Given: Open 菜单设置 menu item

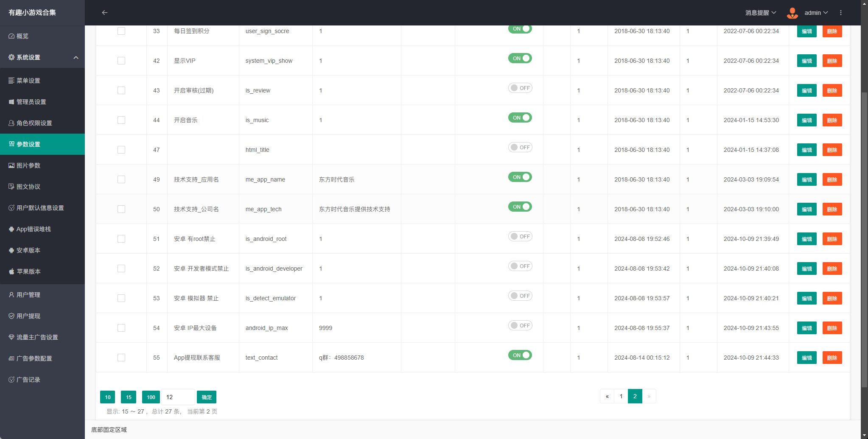Looking at the screenshot, I should coord(42,81).
